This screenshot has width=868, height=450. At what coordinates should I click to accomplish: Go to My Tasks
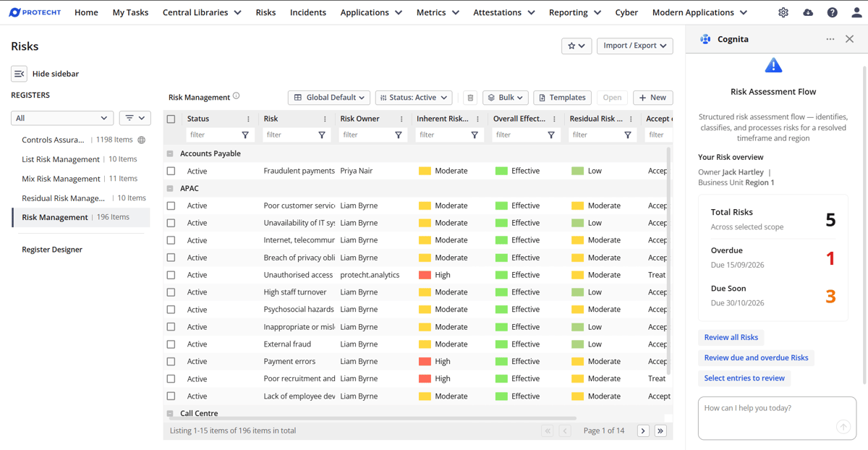point(130,12)
